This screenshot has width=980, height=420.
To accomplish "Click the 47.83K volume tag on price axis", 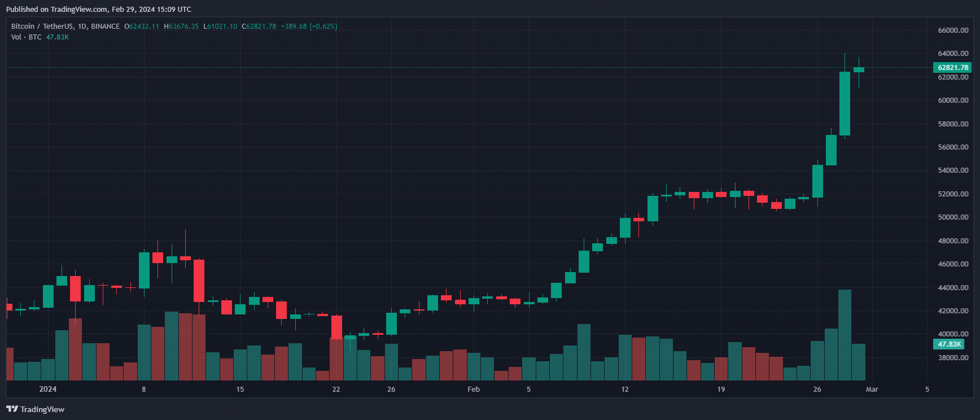I will pyautogui.click(x=949, y=344).
